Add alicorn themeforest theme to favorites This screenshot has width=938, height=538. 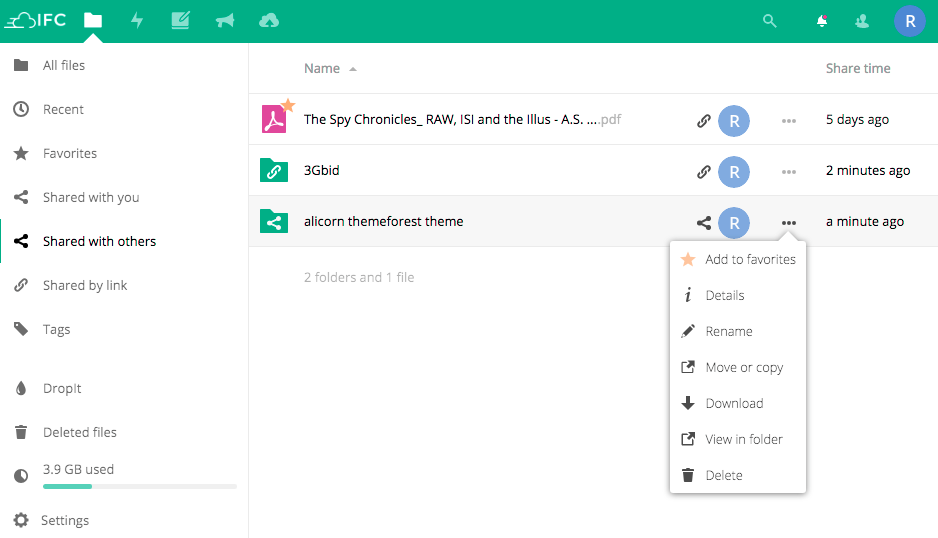point(749,259)
